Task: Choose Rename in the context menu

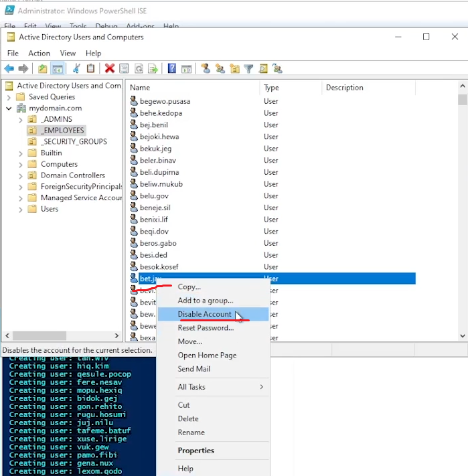Action: point(213,432)
